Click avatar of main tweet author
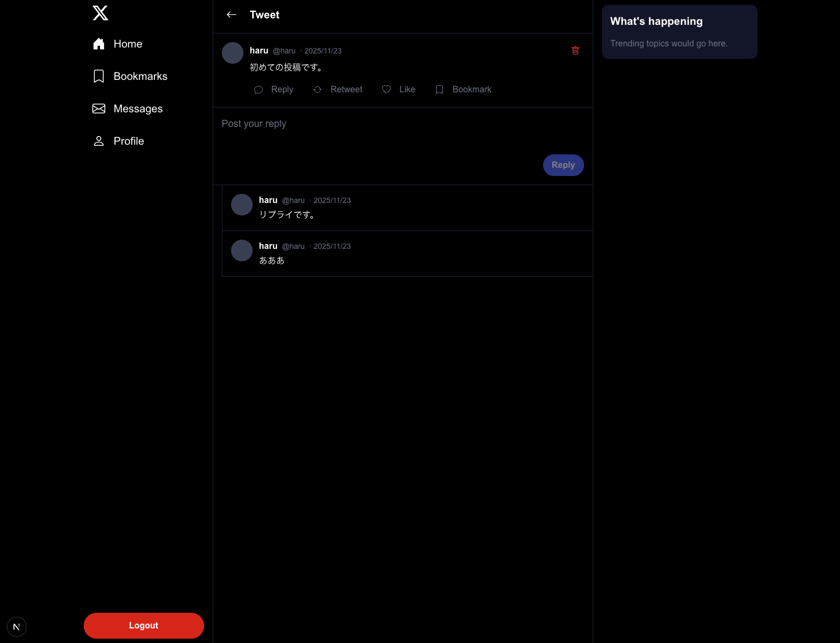 233,53
